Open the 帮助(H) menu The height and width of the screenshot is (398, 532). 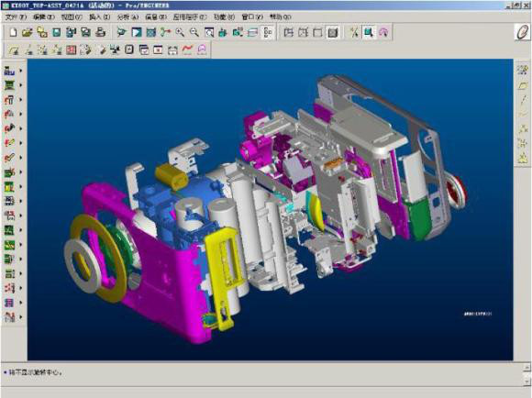pos(281,17)
